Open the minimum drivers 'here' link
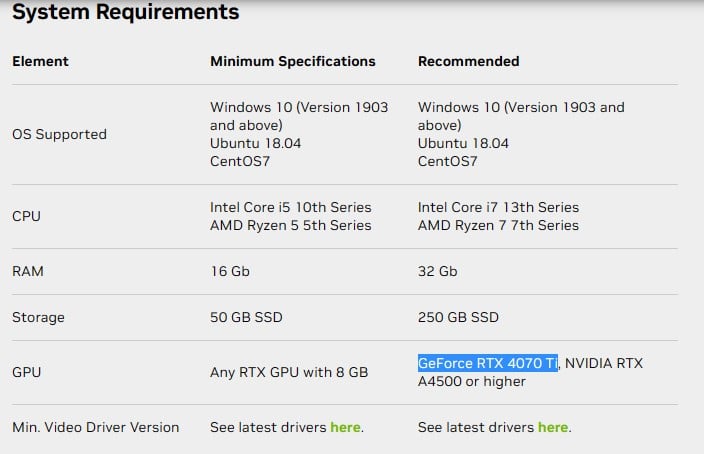Viewport: 704px width, 454px height. pos(345,427)
